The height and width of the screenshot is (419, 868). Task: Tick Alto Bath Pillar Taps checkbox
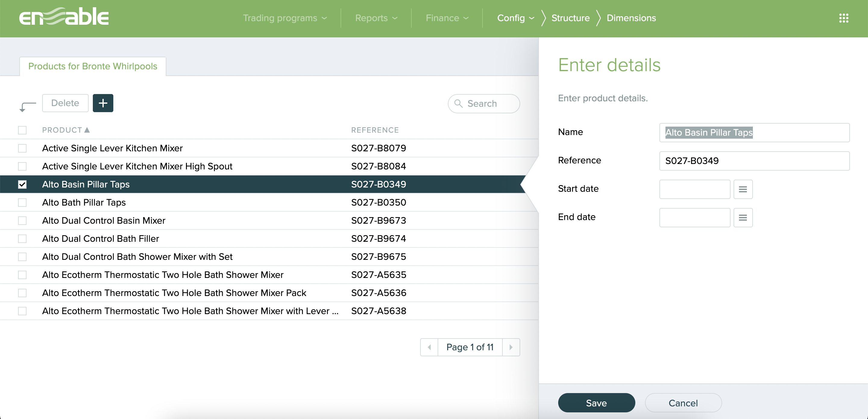click(x=22, y=202)
